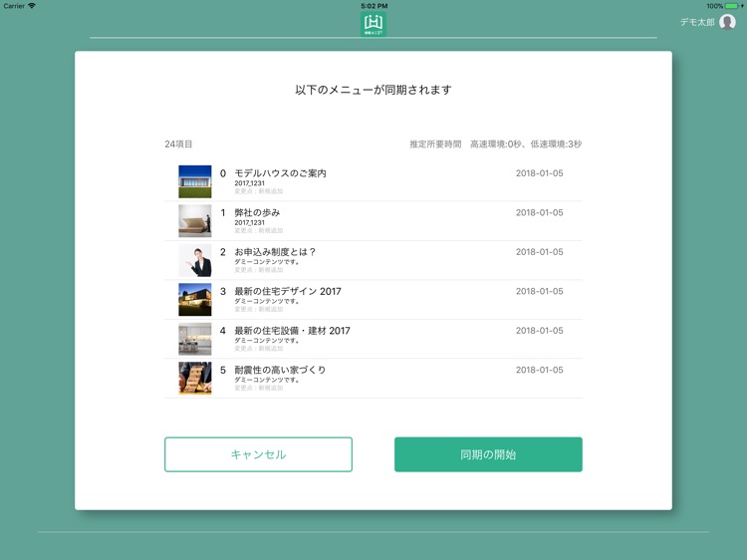Open the 最新の住宅デザイン 2017 thumbnail

tap(195, 300)
